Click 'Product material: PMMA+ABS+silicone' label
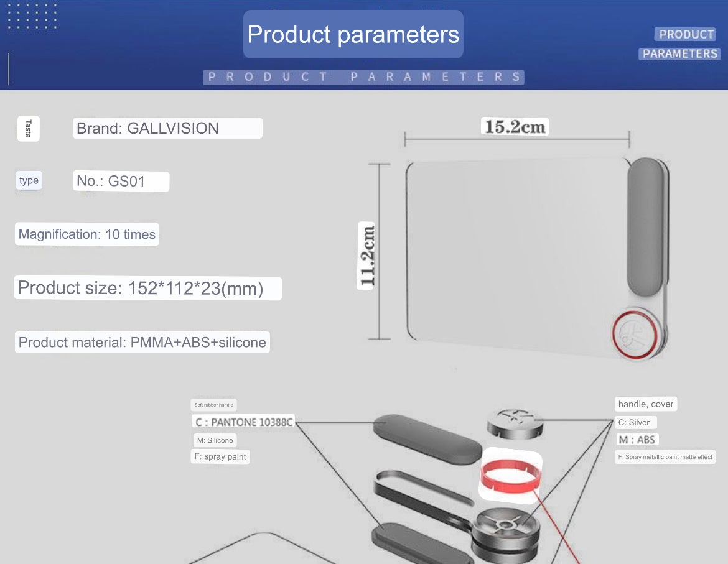 click(x=142, y=343)
